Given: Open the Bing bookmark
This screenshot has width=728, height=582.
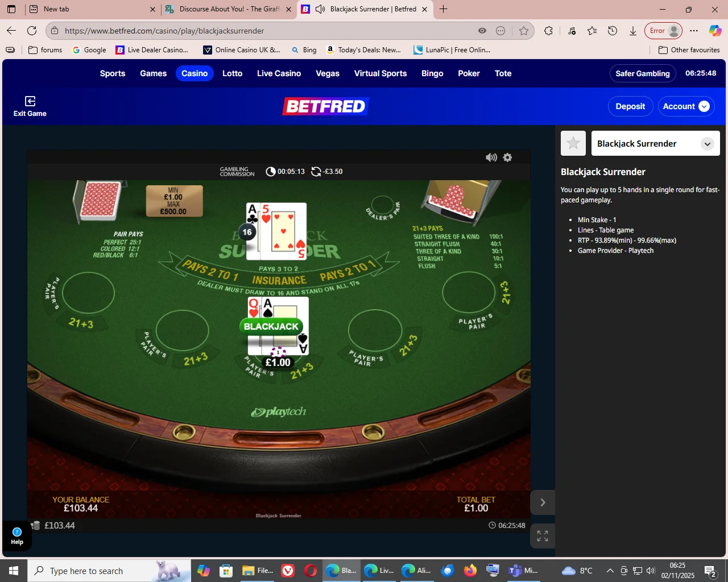Looking at the screenshot, I should 304,50.
